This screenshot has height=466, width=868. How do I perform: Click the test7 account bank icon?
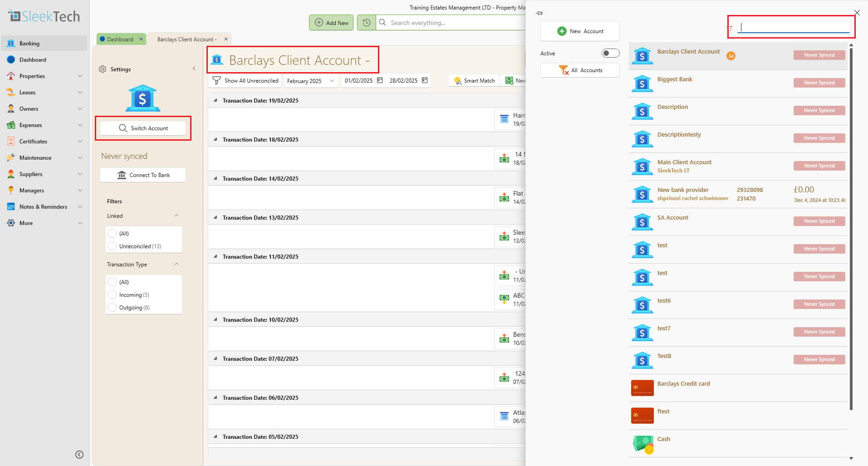(x=642, y=333)
